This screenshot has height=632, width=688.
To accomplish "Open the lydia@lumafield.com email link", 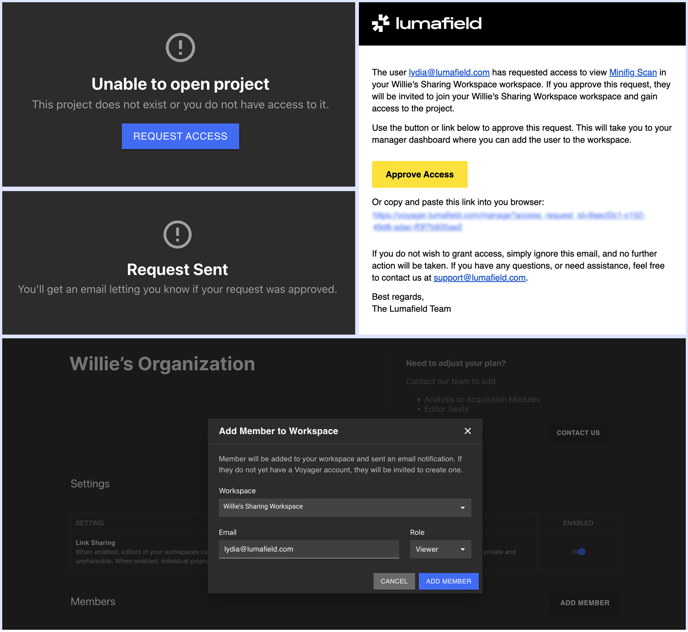I will click(x=449, y=73).
